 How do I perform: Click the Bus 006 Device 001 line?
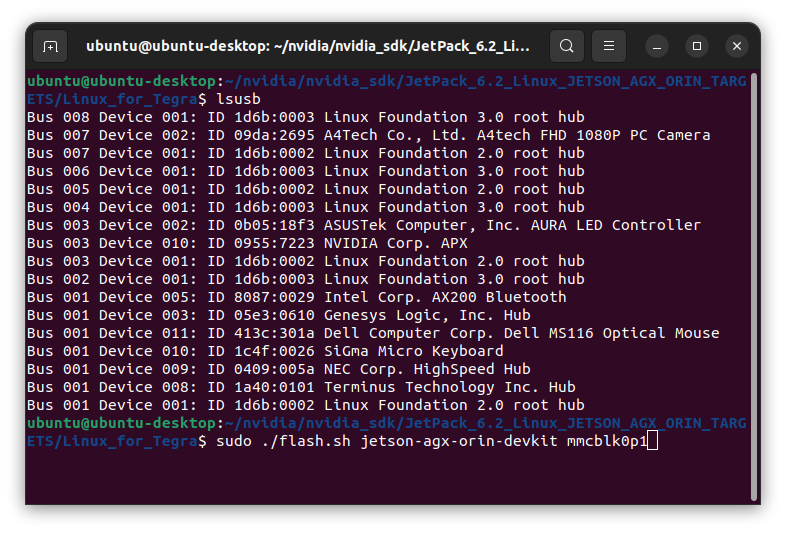(306, 171)
